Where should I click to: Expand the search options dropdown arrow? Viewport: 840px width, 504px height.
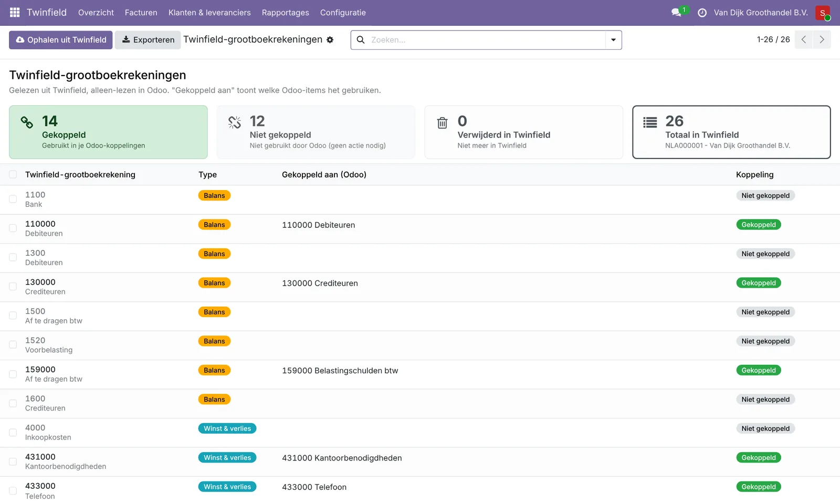[613, 40]
